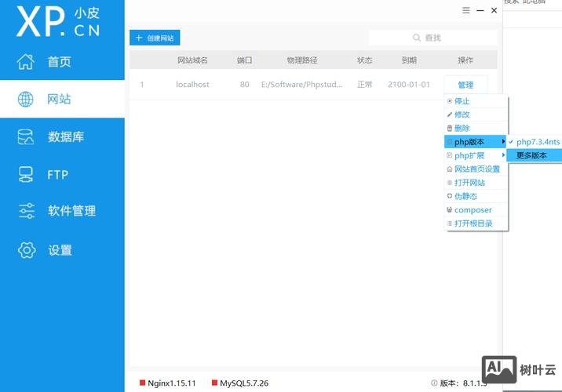This screenshot has width=562, height=392.
Task: Click the arrow next to php版本
Action: [x=503, y=142]
